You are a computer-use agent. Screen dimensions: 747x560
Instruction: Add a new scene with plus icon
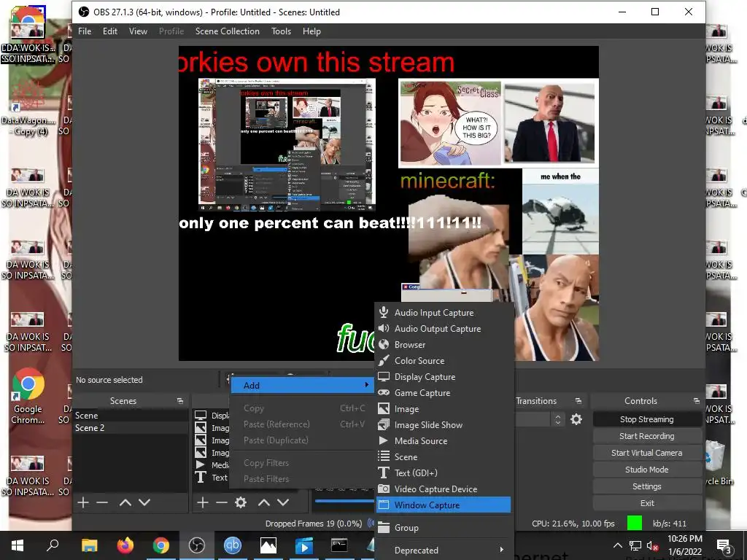tap(83, 502)
